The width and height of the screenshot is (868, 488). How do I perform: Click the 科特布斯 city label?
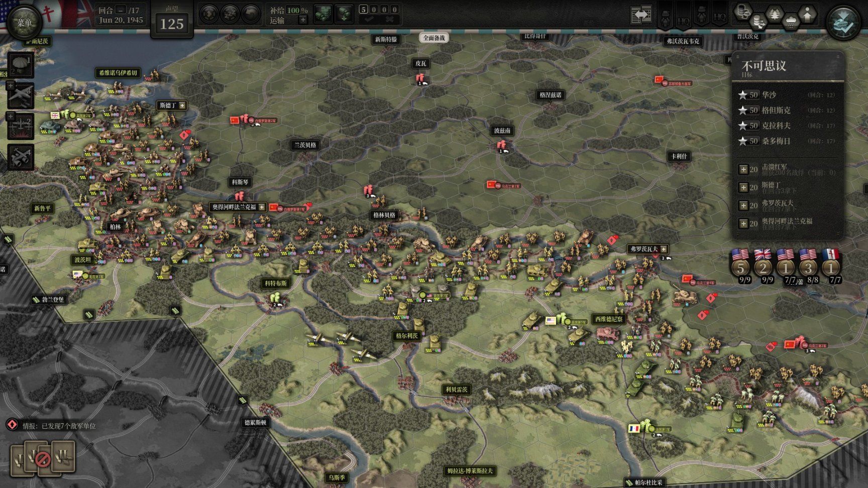point(276,283)
